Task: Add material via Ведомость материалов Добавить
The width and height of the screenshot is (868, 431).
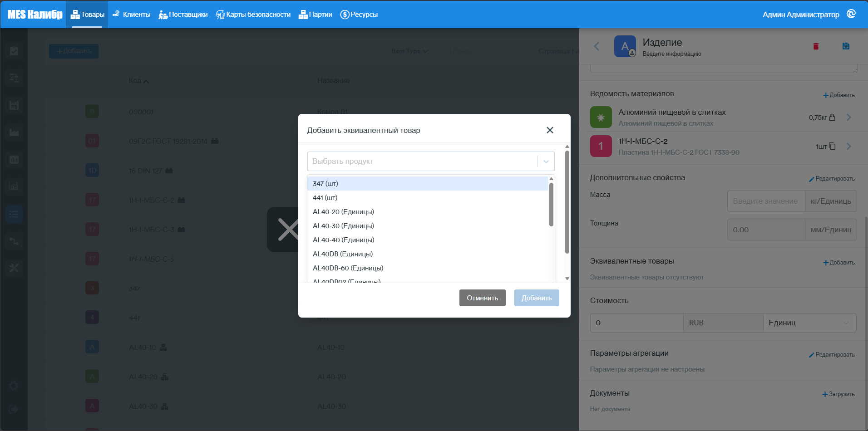Action: (x=839, y=95)
